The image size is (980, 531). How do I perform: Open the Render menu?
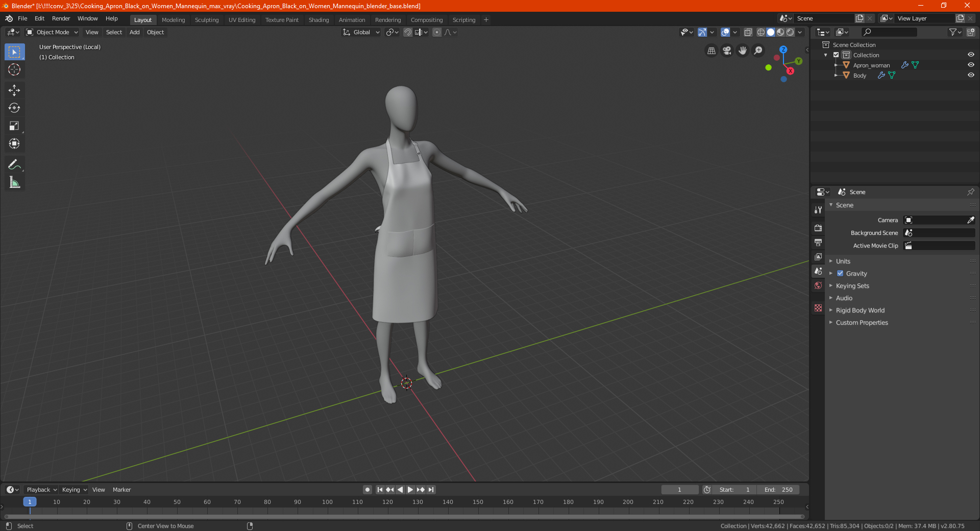point(61,18)
